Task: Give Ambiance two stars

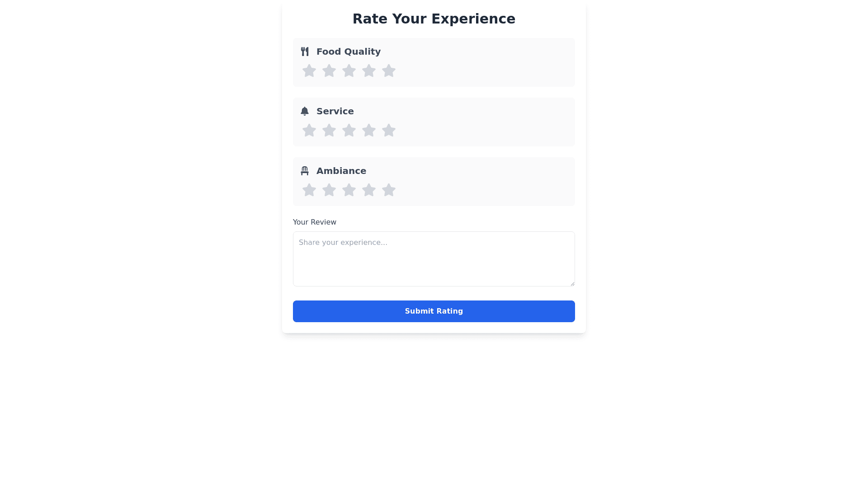Action: [329, 190]
